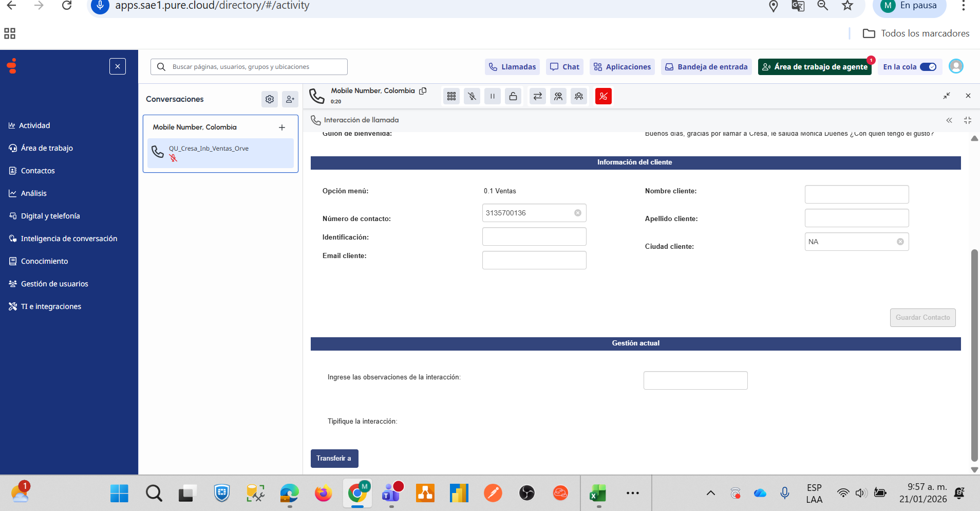Copy the Mobile Number, Colombia caller info
Viewport: 980px width, 511px height.
click(x=423, y=91)
